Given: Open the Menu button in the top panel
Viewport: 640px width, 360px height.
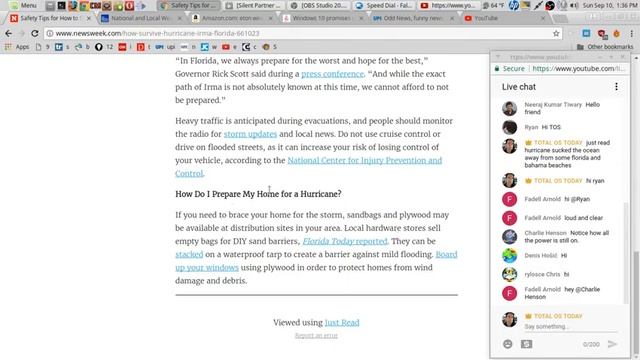Looking at the screenshot, I should click(x=24, y=6).
